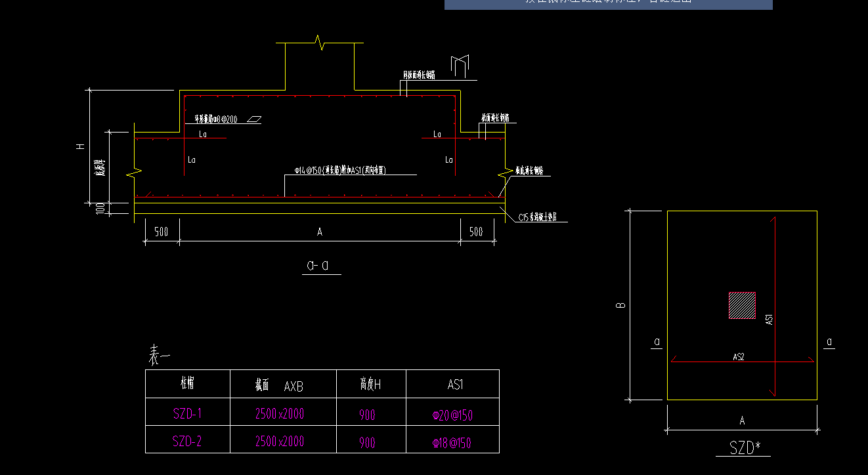Click the blue notification bar at top
868x475 pixels.
coord(609,5)
